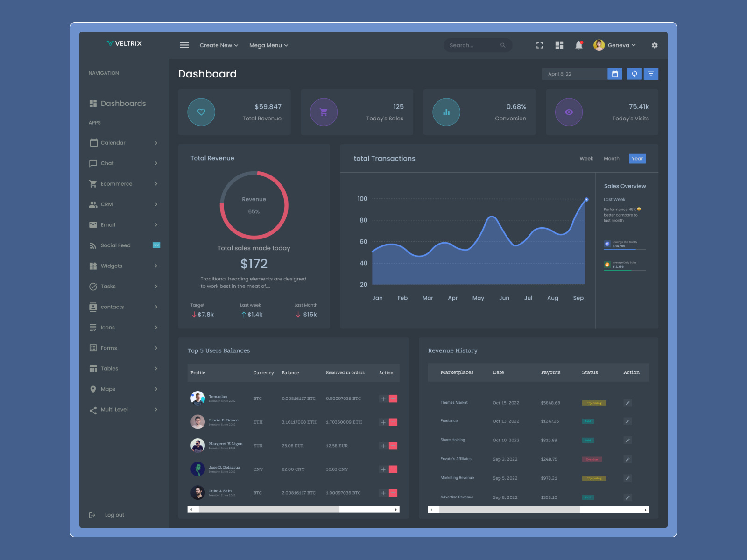Click the Overdue status badge for Envato's Affiliates
The image size is (747, 560).
592,459
